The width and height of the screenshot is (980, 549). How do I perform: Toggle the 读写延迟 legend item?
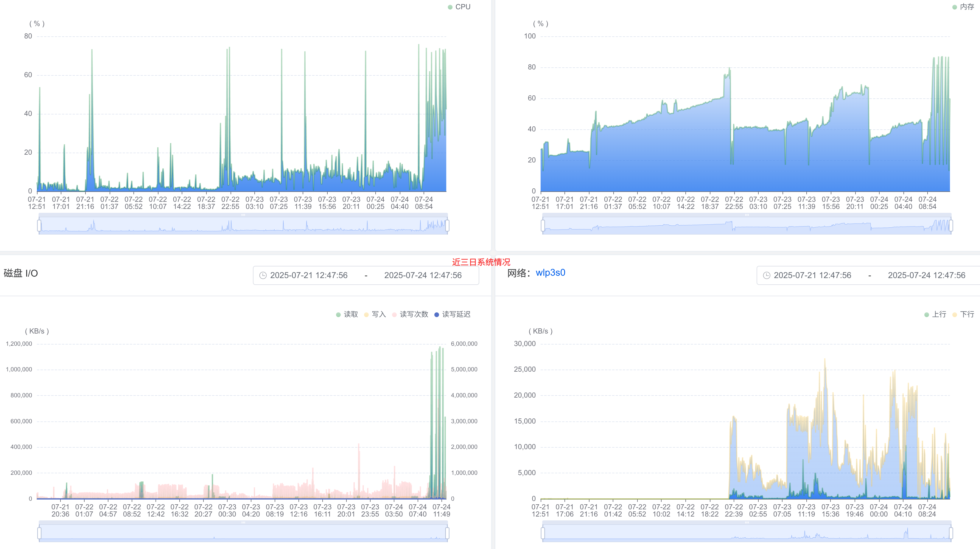click(452, 314)
